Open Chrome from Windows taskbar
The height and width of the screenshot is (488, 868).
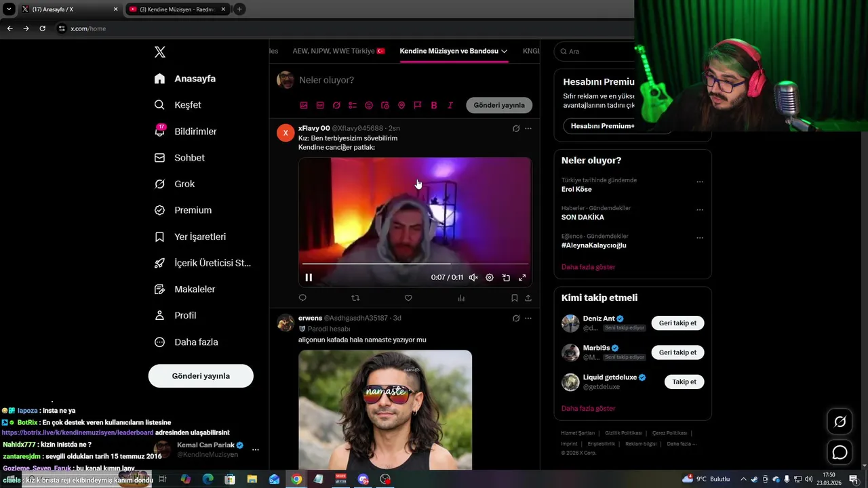coord(296,479)
